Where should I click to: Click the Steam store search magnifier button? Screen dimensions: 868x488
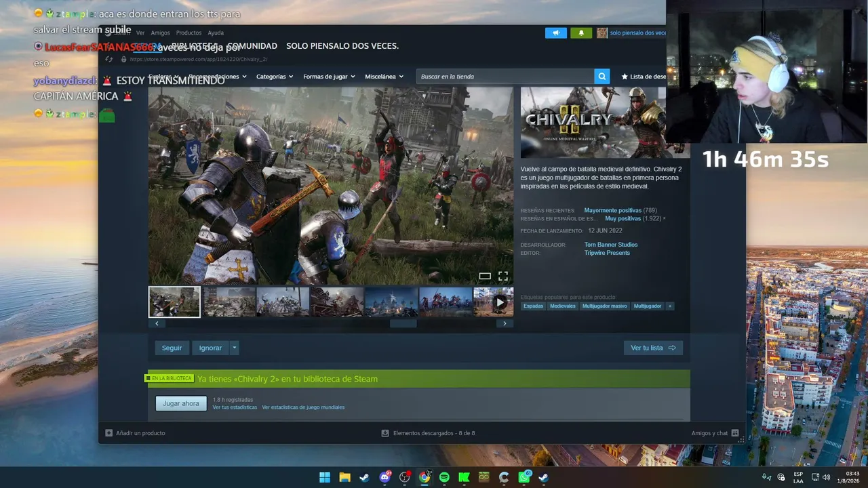pos(601,77)
